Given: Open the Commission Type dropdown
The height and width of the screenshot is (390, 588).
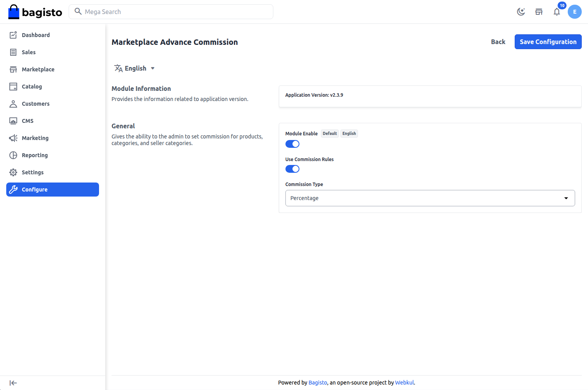Looking at the screenshot, I should [430, 198].
